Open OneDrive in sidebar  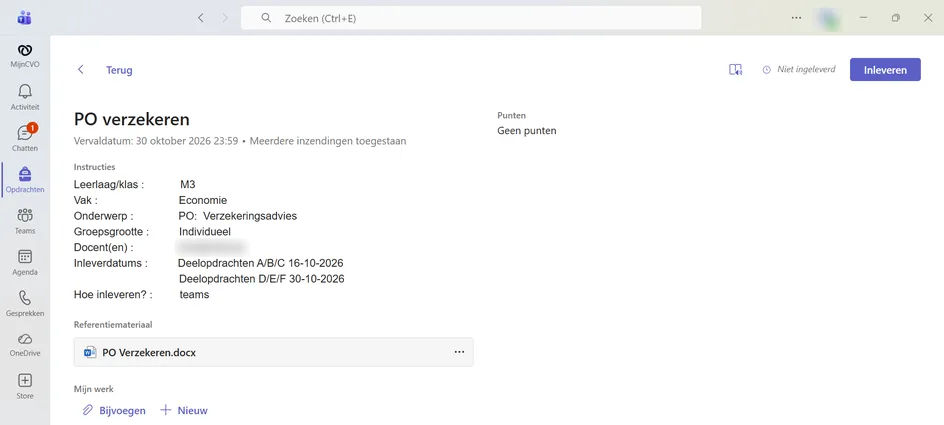coord(25,345)
